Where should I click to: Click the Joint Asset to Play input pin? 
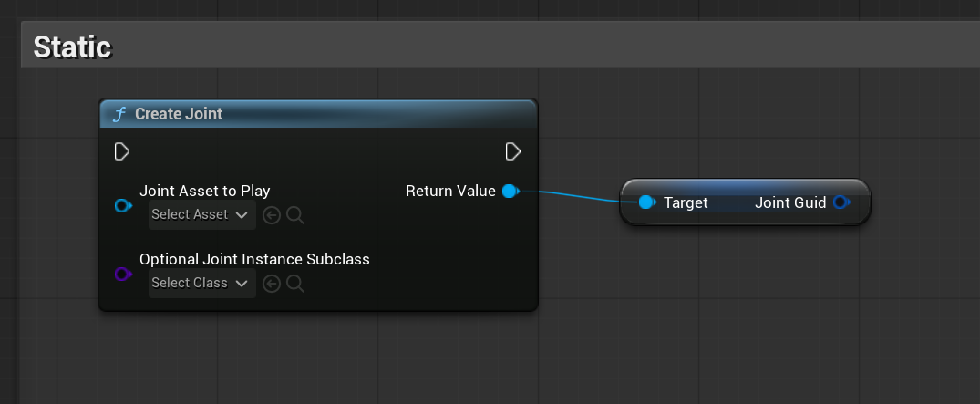pyautogui.click(x=123, y=205)
